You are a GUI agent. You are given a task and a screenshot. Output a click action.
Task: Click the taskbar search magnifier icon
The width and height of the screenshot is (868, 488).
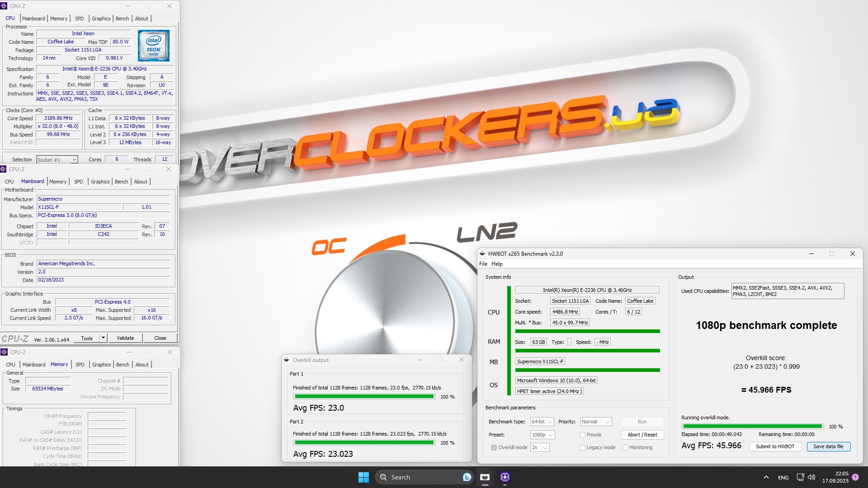[383, 477]
